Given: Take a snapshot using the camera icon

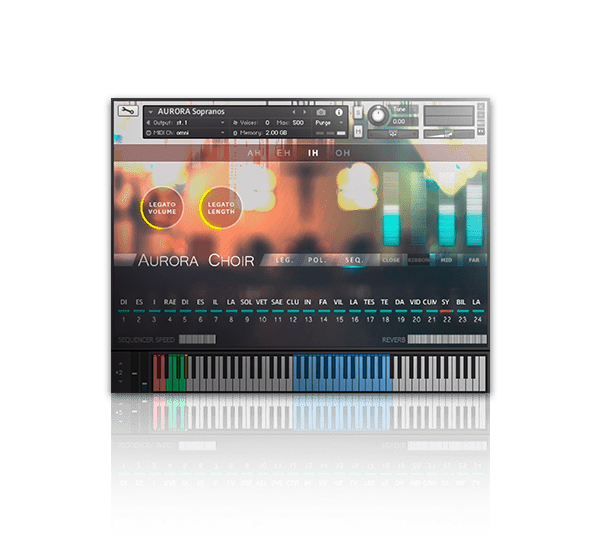Looking at the screenshot, I should [321, 112].
